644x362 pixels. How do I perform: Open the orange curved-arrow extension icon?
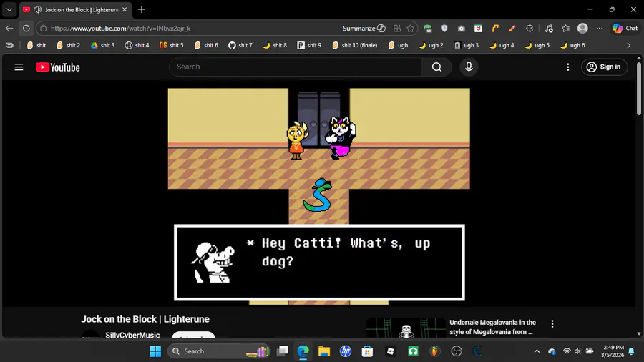[495, 29]
